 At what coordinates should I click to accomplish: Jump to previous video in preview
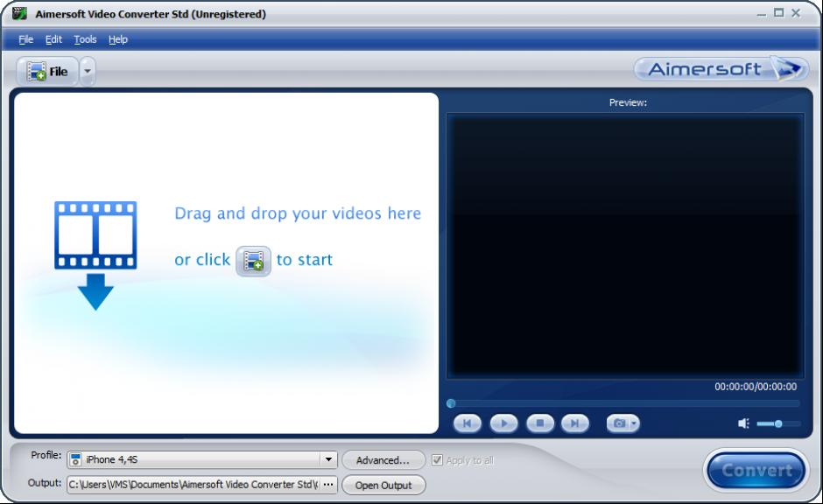pyautogui.click(x=468, y=423)
